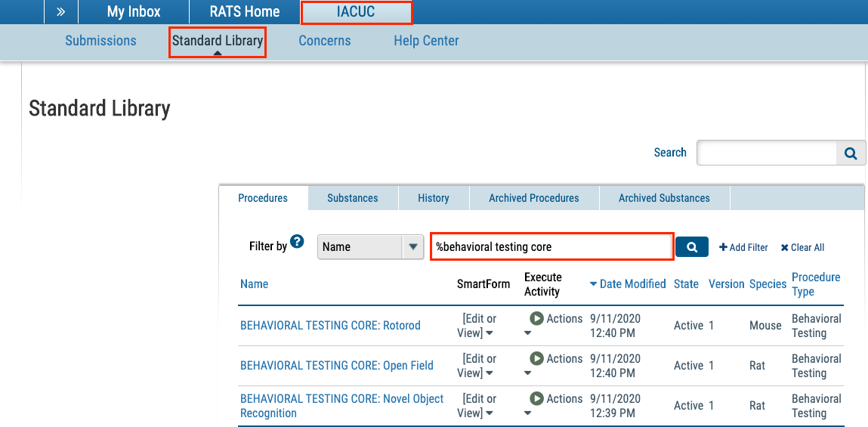Screen dimensions: 868x427
Task: Open Actions dropdown arrow for Novel Object row
Action: tap(527, 413)
